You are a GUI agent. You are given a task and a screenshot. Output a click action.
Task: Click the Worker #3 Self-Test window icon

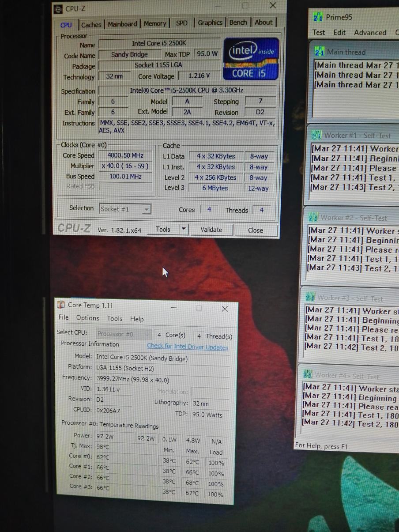click(x=310, y=297)
